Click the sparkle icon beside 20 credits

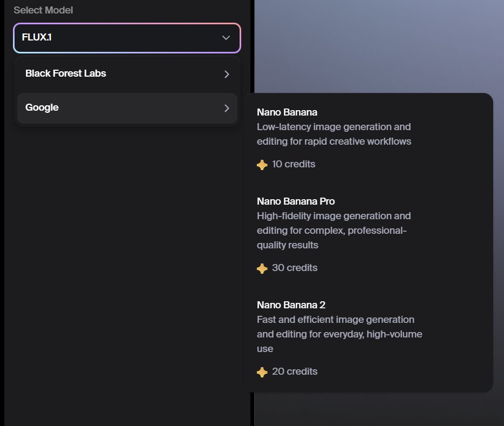[x=262, y=372]
